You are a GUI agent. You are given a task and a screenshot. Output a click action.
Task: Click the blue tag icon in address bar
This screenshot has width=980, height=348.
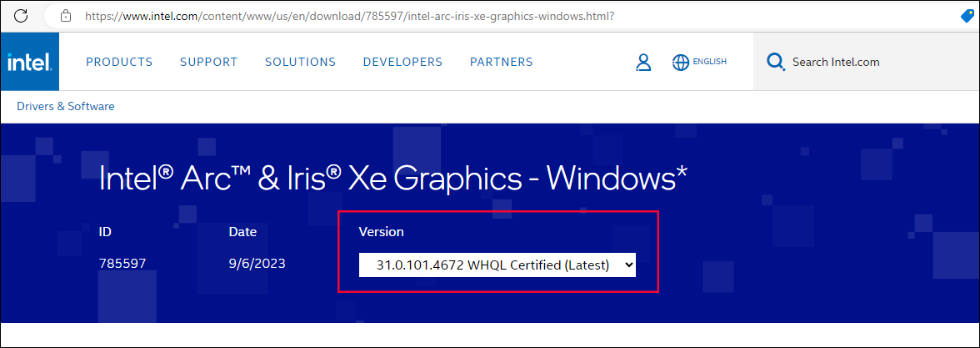tap(968, 16)
